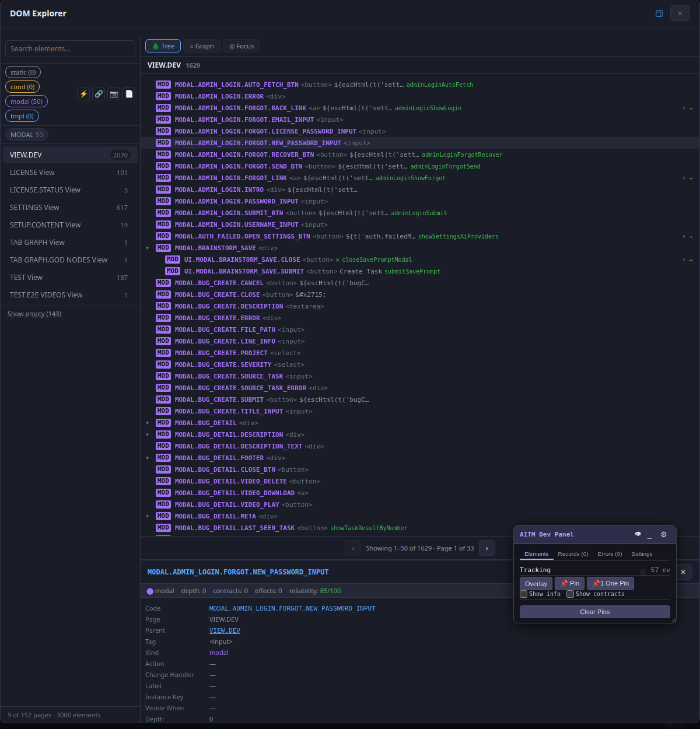Select the SETUP.CONTENT View page
Screen dimensions: 700x729
(x=70, y=225)
